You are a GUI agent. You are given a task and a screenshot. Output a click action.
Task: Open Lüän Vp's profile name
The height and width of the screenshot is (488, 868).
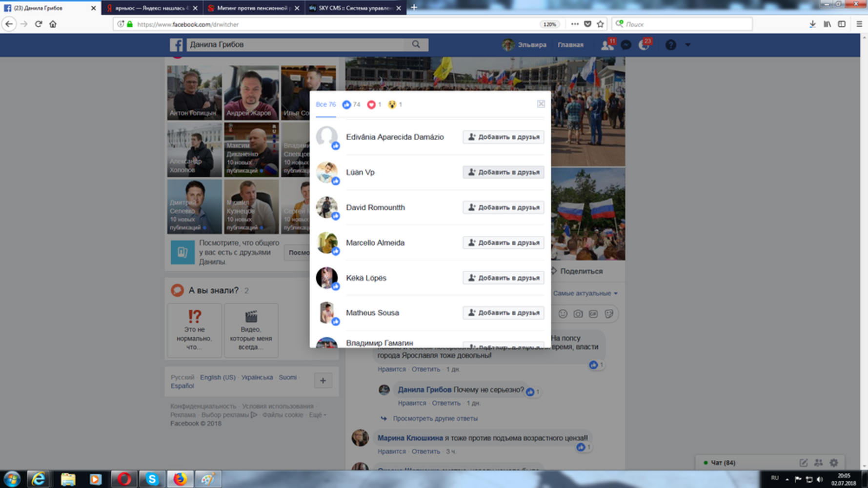click(x=360, y=172)
